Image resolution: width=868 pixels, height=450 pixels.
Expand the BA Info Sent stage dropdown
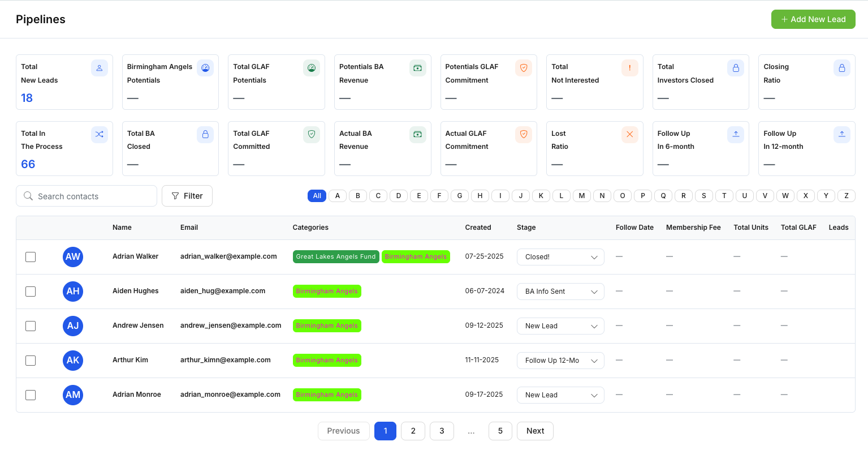560,292
